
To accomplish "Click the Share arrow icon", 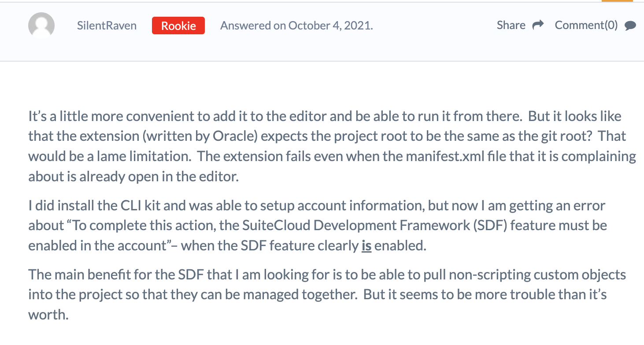I will point(538,25).
